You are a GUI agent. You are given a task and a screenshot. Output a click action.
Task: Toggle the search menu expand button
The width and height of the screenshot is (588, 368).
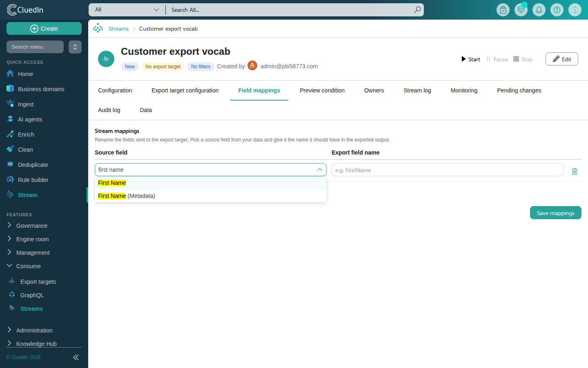tap(75, 47)
